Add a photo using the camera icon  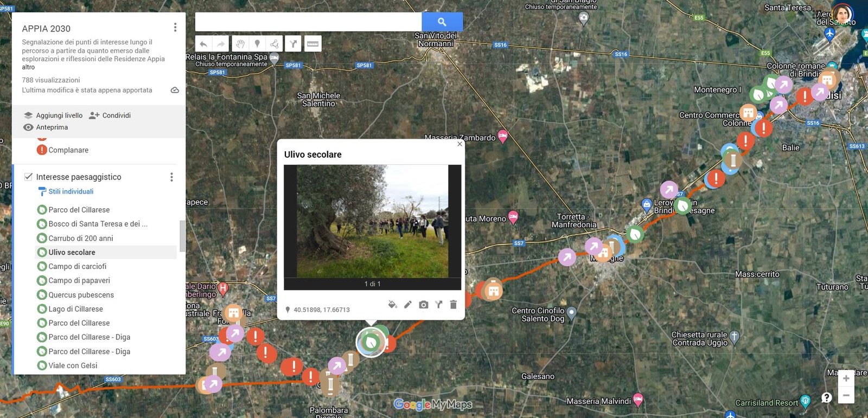(424, 305)
